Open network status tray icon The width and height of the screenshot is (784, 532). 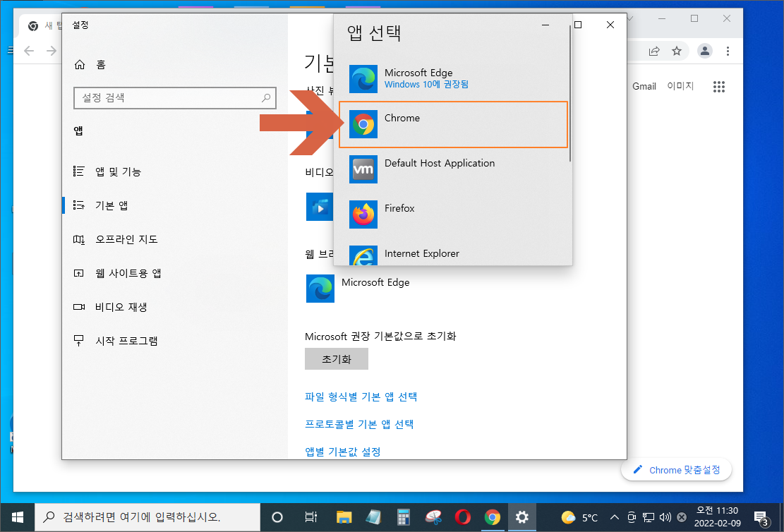(x=649, y=517)
